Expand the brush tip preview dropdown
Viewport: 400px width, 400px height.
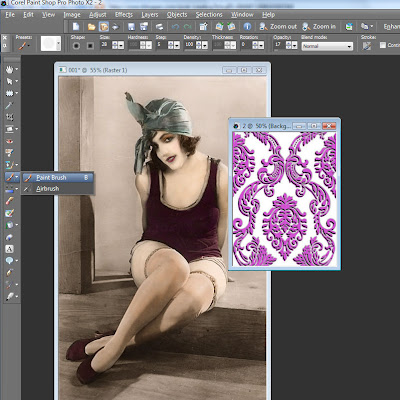pyautogui.click(x=59, y=44)
